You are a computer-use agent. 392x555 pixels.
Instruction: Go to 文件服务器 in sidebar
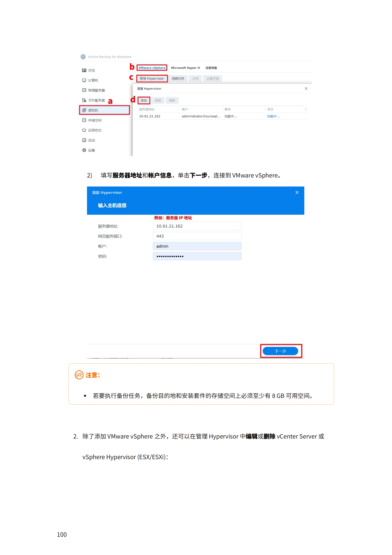(x=93, y=100)
